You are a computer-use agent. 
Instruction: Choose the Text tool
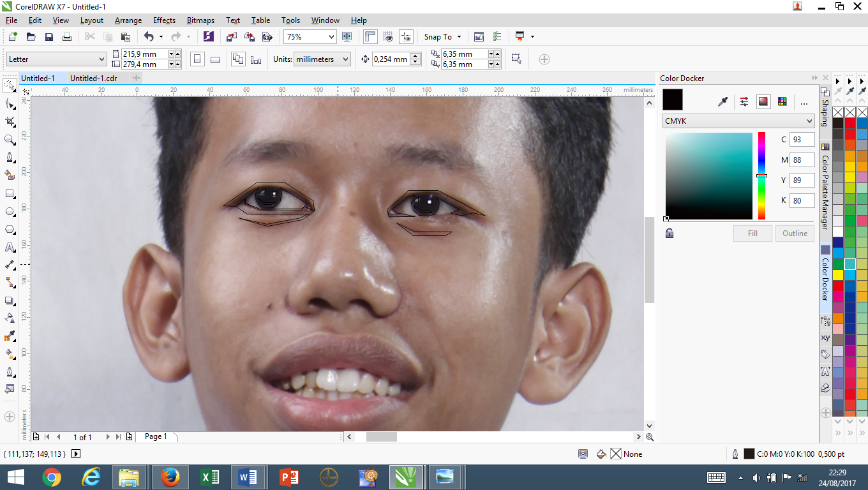point(10,246)
